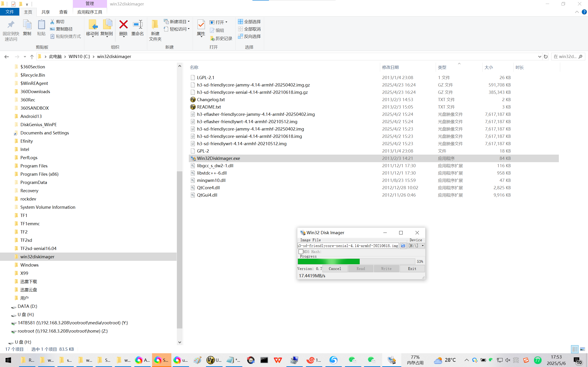Enable the MD5 Hash checkbox
The image size is (588, 367).
pyautogui.click(x=301, y=252)
